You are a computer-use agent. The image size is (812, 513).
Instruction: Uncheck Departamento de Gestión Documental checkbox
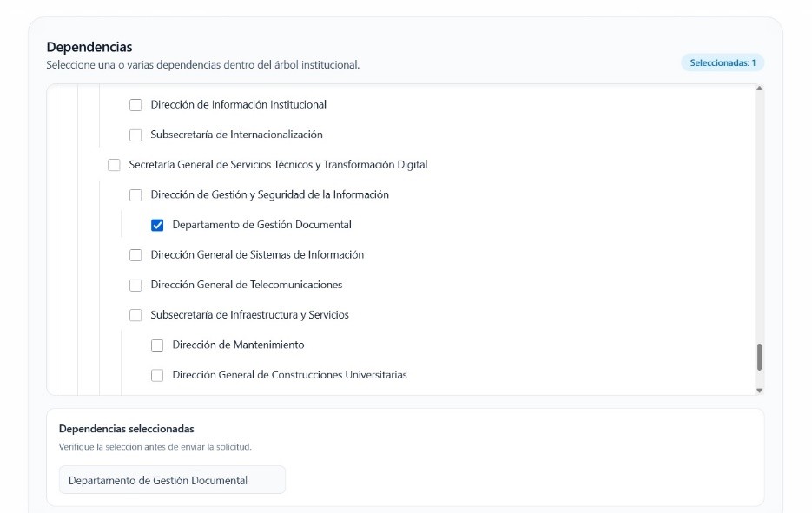tap(157, 226)
